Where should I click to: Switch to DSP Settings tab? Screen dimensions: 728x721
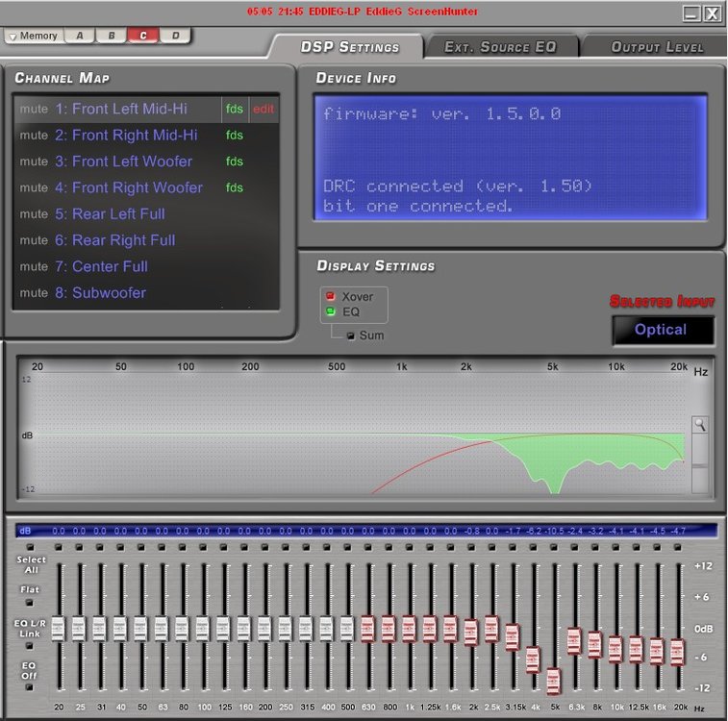[x=350, y=47]
